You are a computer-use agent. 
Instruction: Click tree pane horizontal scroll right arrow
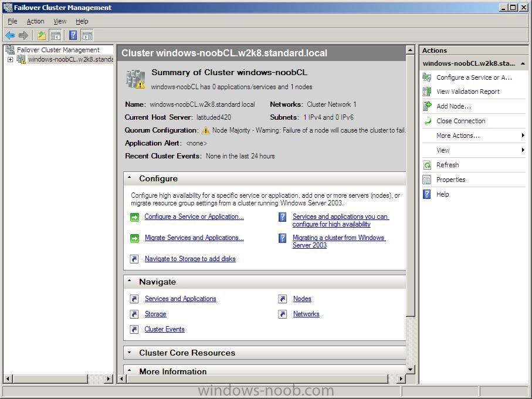pos(109,378)
